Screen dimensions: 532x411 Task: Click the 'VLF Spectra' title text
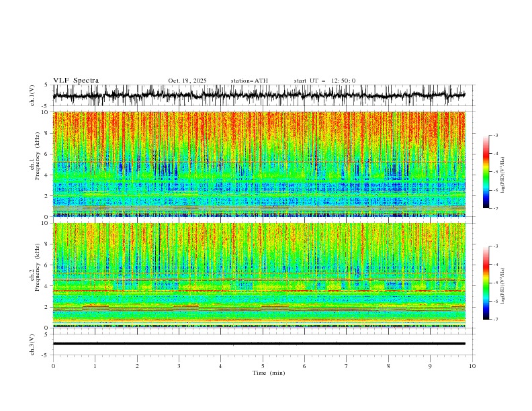[x=76, y=81]
